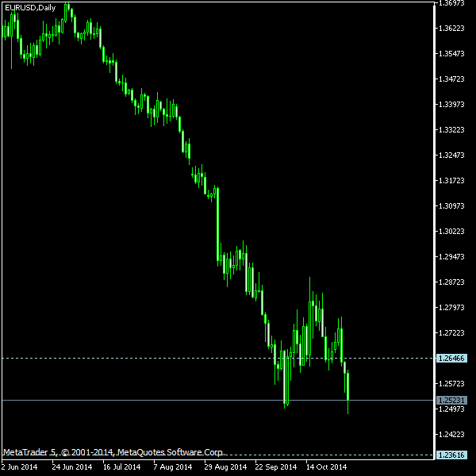Click the 22 Sep 2014 date label
Image resolution: width=476 pixels, height=476 pixels.
(276, 467)
